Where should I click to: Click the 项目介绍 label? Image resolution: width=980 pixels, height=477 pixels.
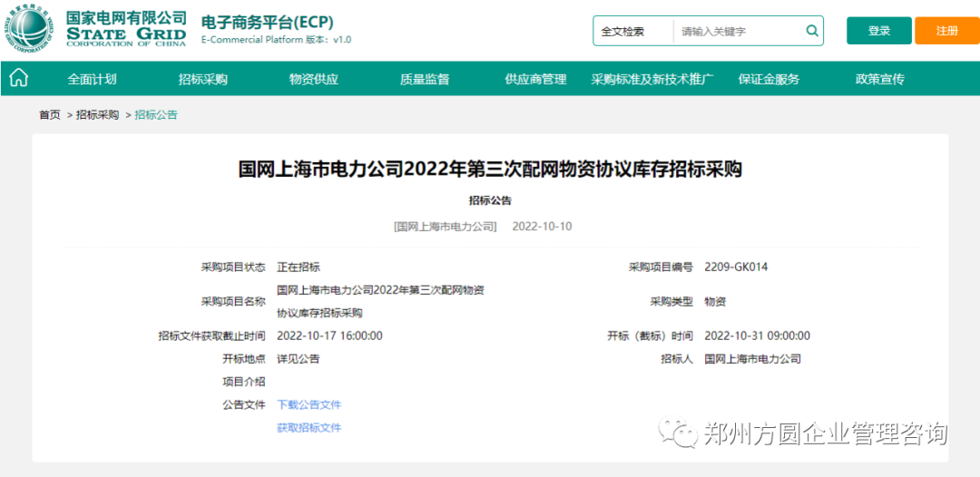tap(244, 382)
